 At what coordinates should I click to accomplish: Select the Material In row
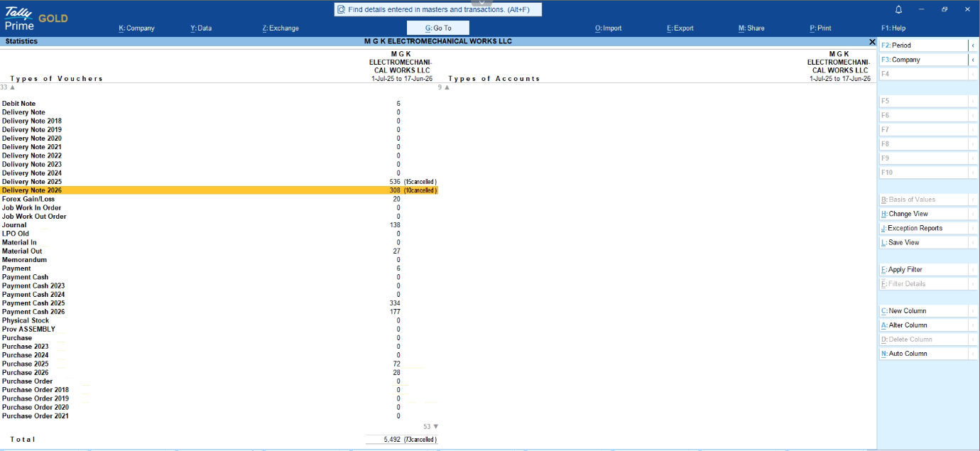point(219,243)
